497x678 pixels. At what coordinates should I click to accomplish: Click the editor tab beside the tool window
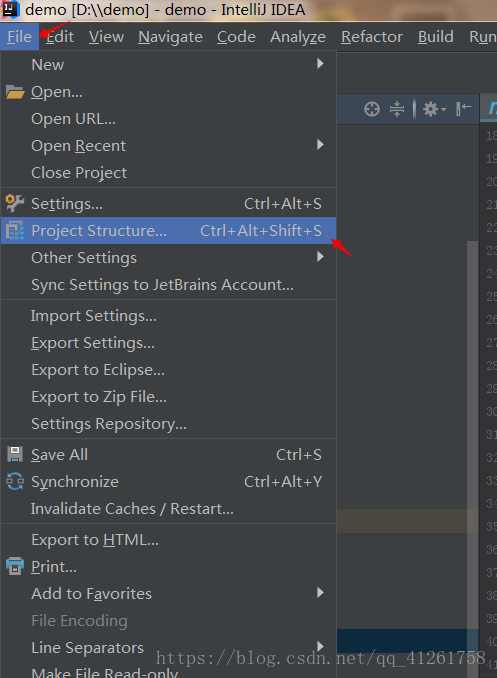pos(489,108)
